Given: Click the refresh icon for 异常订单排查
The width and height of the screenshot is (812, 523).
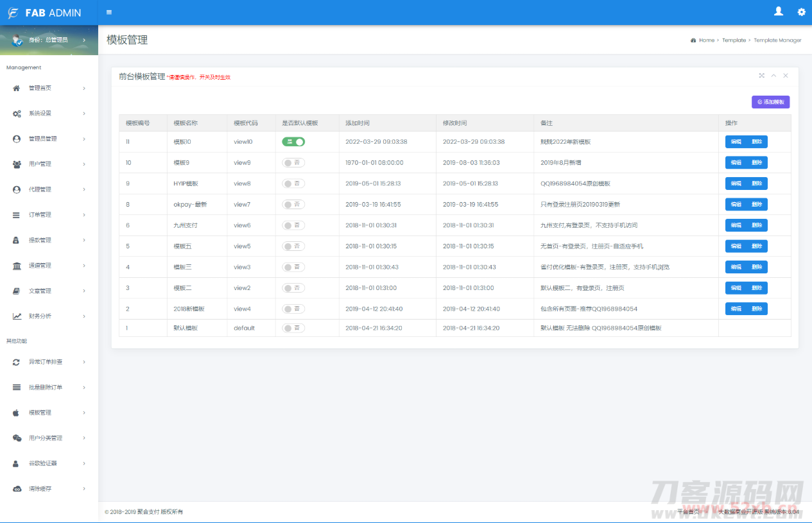Looking at the screenshot, I should click(x=17, y=362).
